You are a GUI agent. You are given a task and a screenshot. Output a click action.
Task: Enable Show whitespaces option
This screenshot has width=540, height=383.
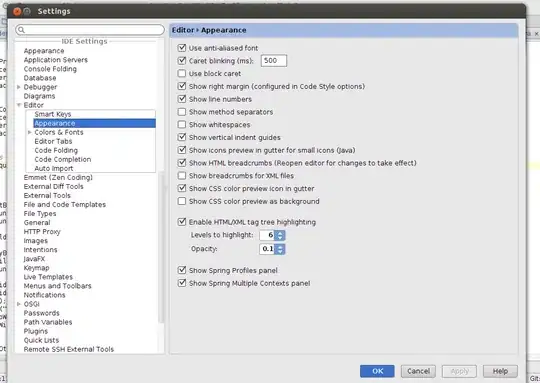tap(181, 124)
